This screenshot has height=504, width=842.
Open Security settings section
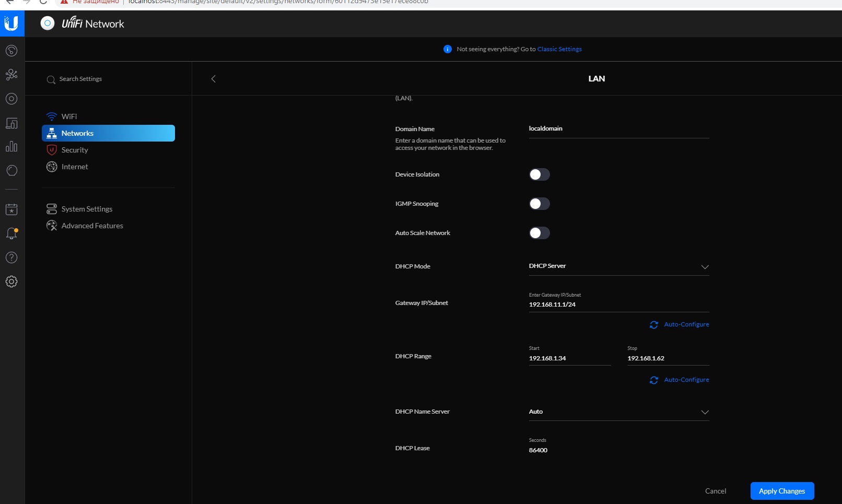point(75,150)
